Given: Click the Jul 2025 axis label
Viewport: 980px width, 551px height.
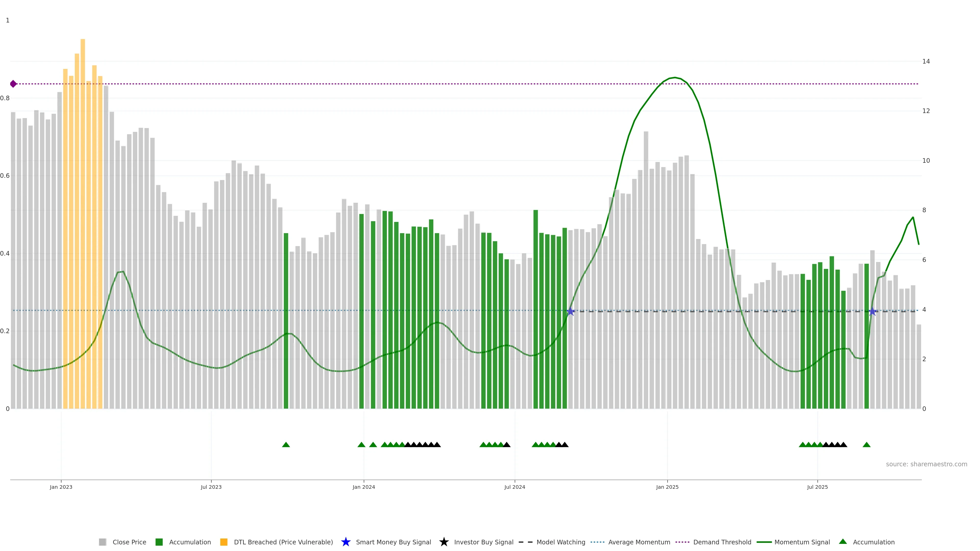Looking at the screenshot, I should pos(817,487).
